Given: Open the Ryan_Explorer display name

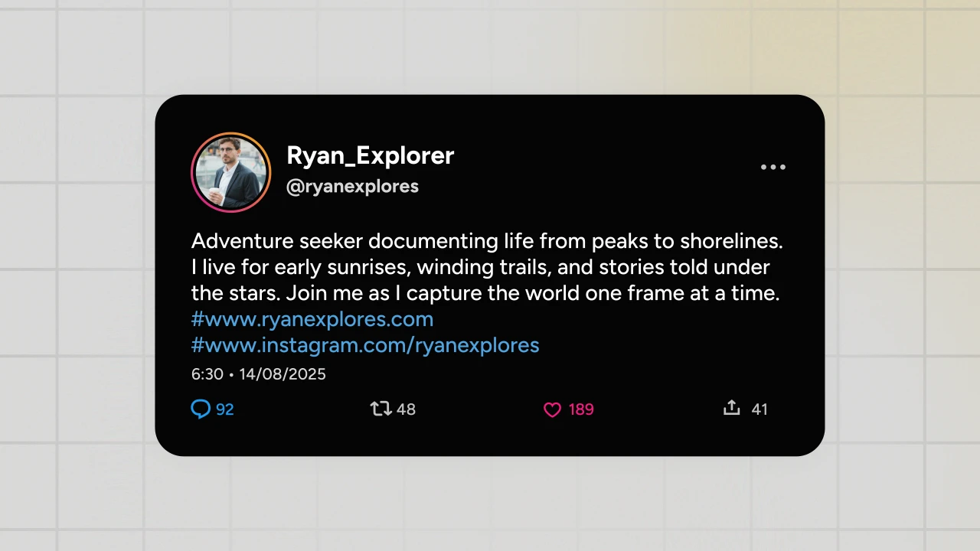Looking at the screenshot, I should [x=370, y=155].
